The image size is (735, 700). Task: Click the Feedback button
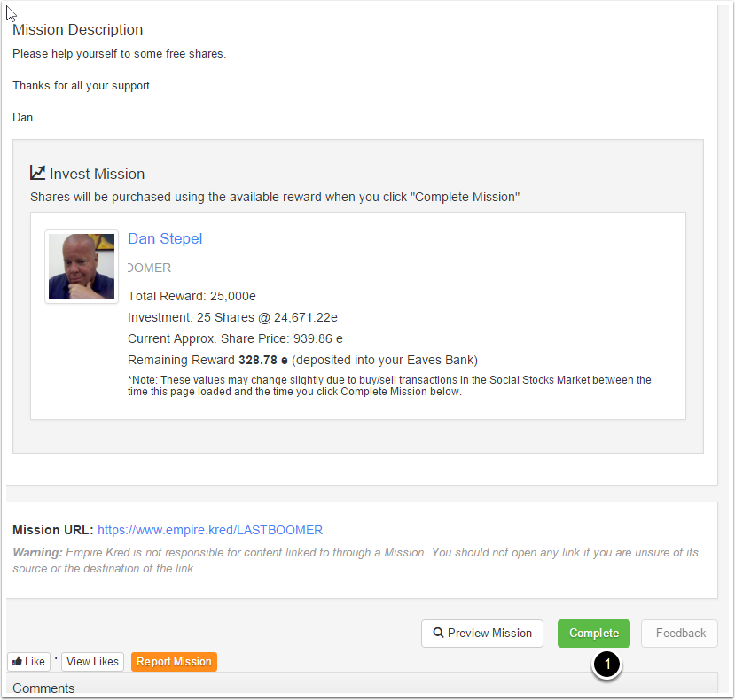coord(680,634)
